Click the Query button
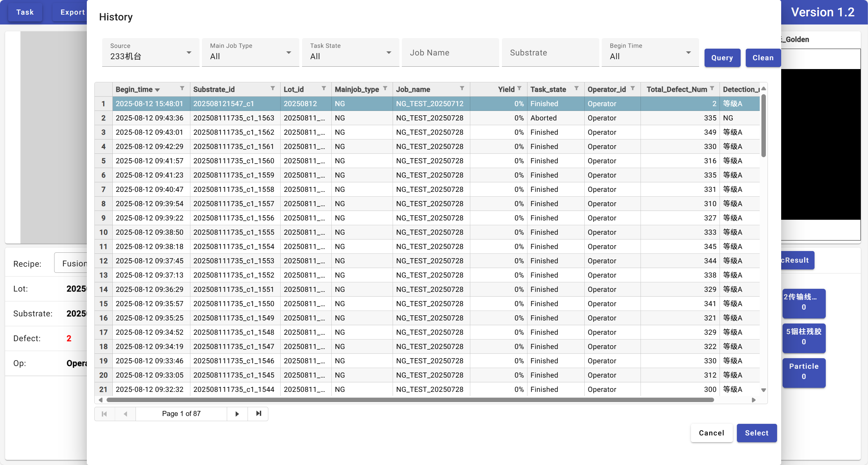Screen dimensions: 868x465 point(722,58)
